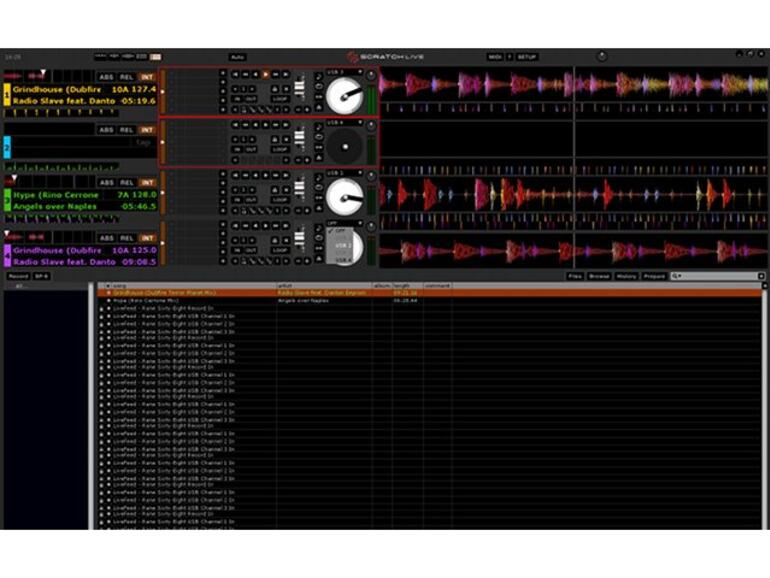
Task: Click the play button on deck 1
Action: click(x=264, y=74)
